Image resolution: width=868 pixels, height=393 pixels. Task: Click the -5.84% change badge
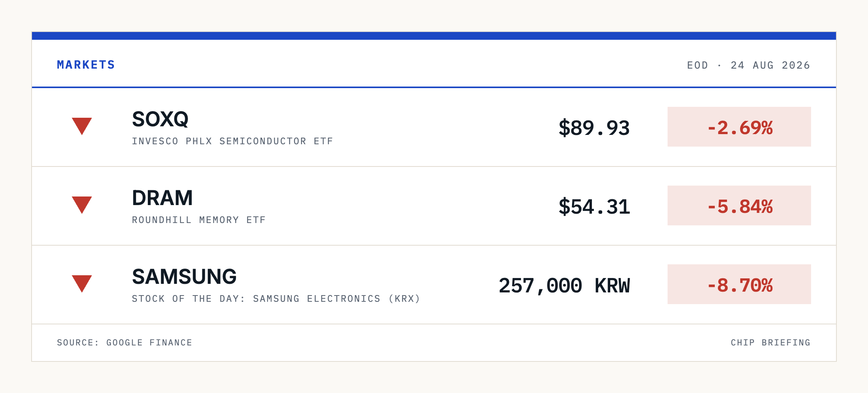(739, 205)
